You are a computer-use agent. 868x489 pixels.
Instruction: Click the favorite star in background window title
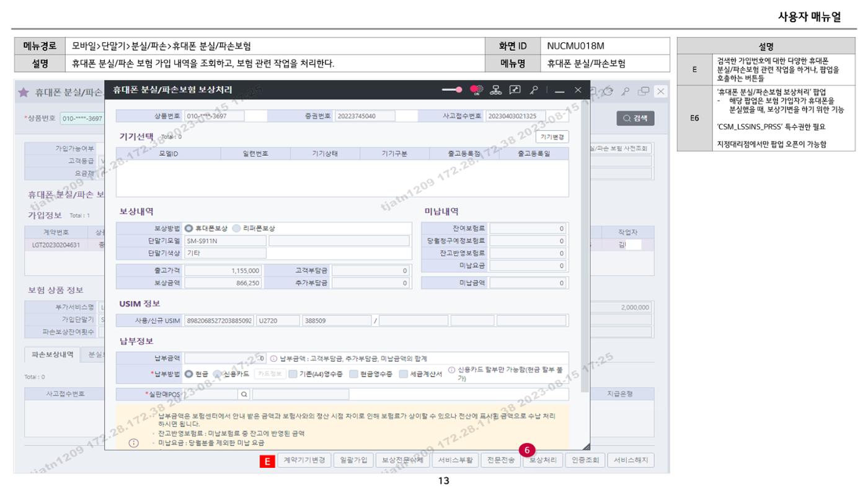pos(24,92)
